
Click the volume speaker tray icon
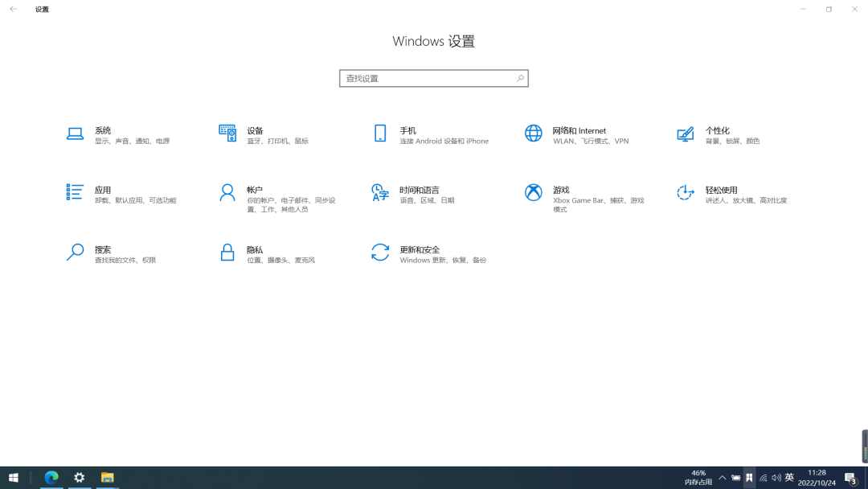coord(776,478)
